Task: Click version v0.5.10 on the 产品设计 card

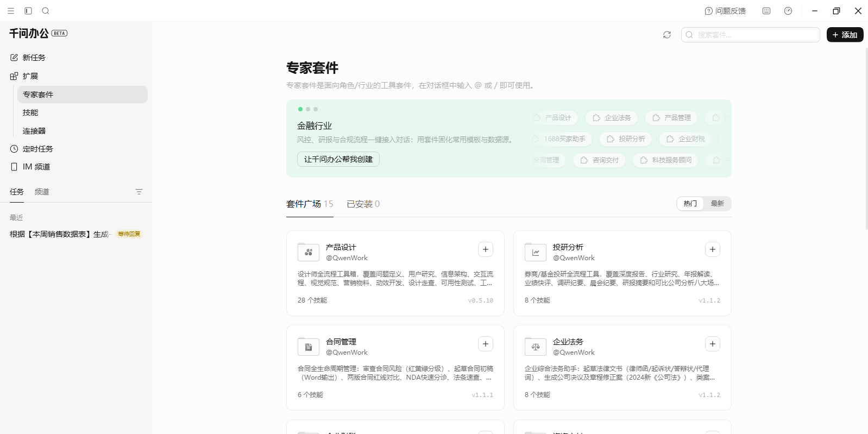Action: click(481, 300)
